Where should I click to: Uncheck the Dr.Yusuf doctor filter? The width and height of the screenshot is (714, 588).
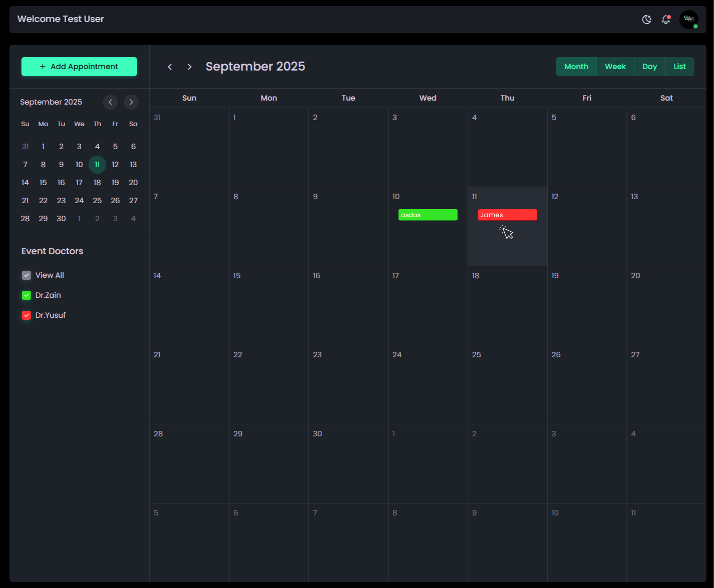click(x=27, y=315)
